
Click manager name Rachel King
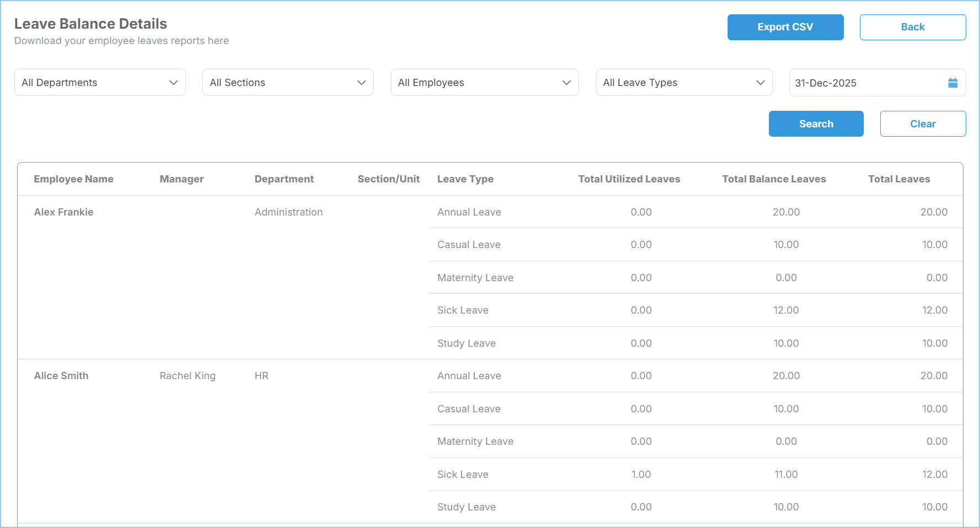point(188,376)
